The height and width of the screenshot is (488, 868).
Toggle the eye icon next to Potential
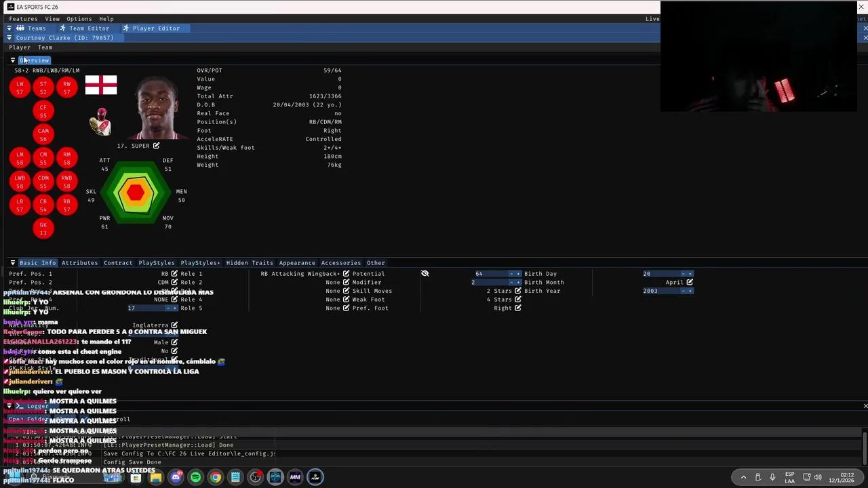tap(425, 274)
